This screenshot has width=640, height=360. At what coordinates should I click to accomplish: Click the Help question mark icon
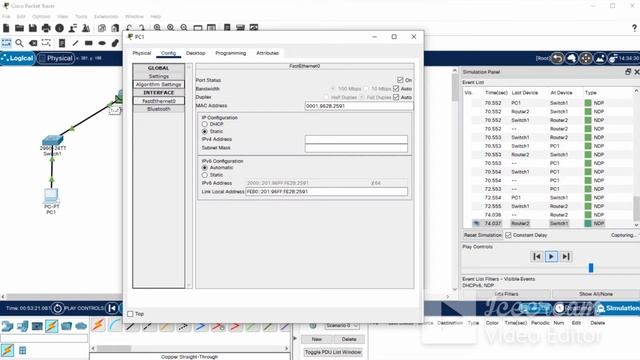pyautogui.click(x=634, y=28)
